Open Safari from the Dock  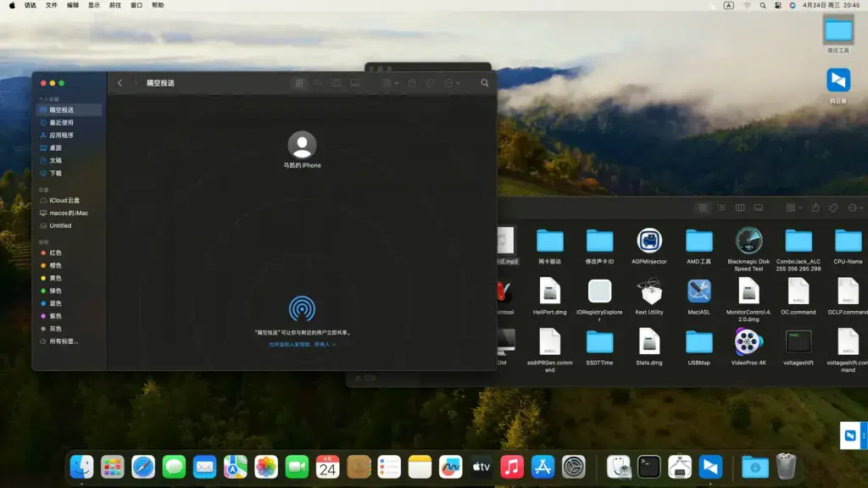(143, 467)
